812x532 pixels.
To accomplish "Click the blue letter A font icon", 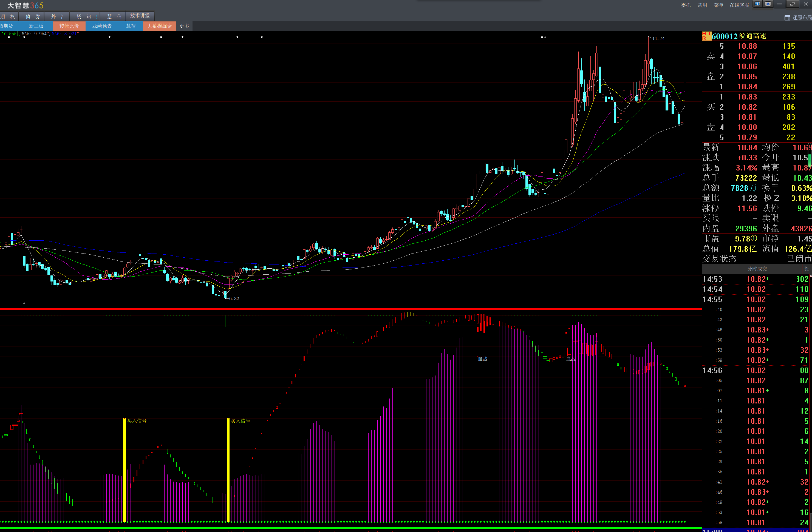I will [768, 4].
